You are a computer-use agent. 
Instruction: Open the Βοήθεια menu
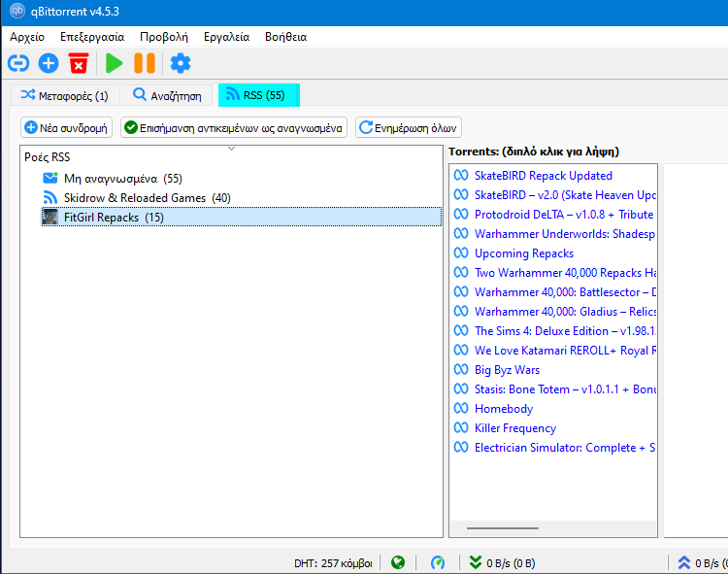pyautogui.click(x=286, y=37)
